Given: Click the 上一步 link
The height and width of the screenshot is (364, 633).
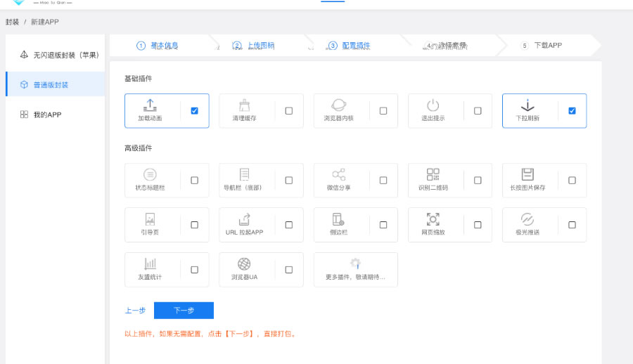Looking at the screenshot, I should pyautogui.click(x=135, y=311).
